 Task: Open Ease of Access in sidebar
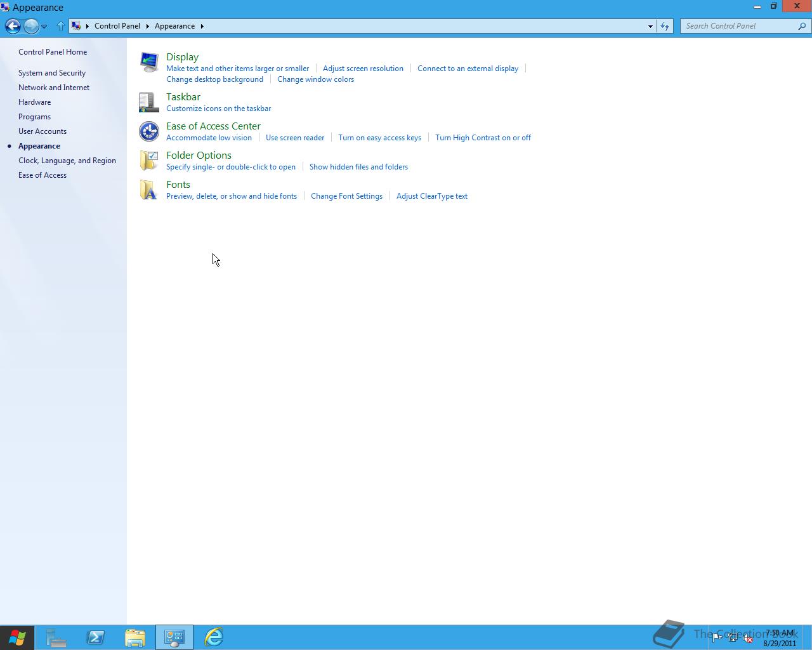tap(43, 175)
